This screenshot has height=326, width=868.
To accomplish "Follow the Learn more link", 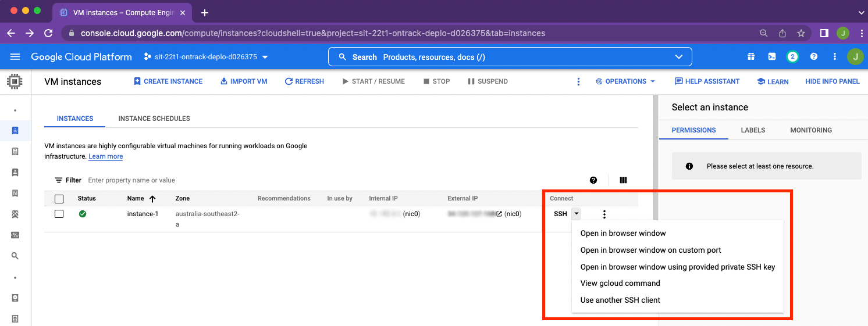I will pyautogui.click(x=106, y=156).
